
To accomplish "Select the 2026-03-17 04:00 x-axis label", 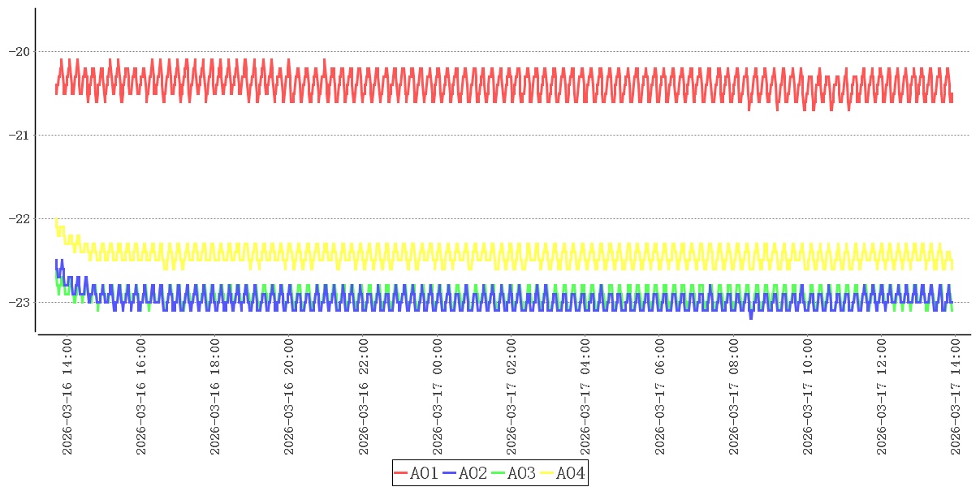I will coord(585,397).
